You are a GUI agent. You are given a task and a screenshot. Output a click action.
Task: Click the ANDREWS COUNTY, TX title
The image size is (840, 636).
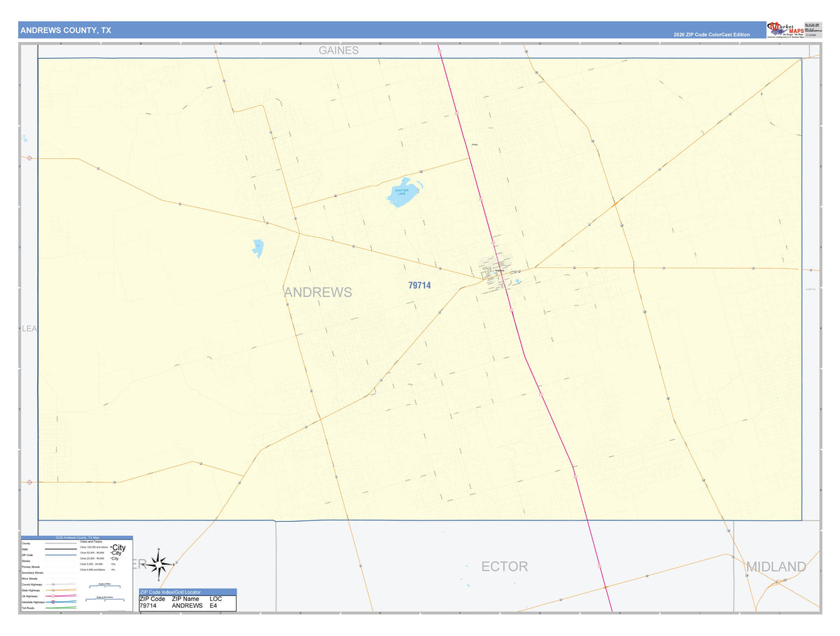click(65, 30)
